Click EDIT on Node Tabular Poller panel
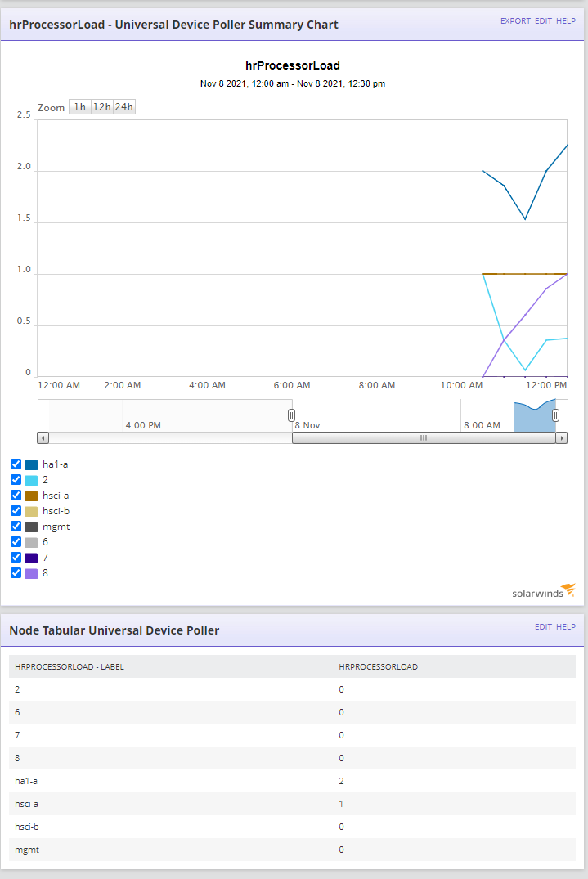588x879 pixels. point(543,626)
